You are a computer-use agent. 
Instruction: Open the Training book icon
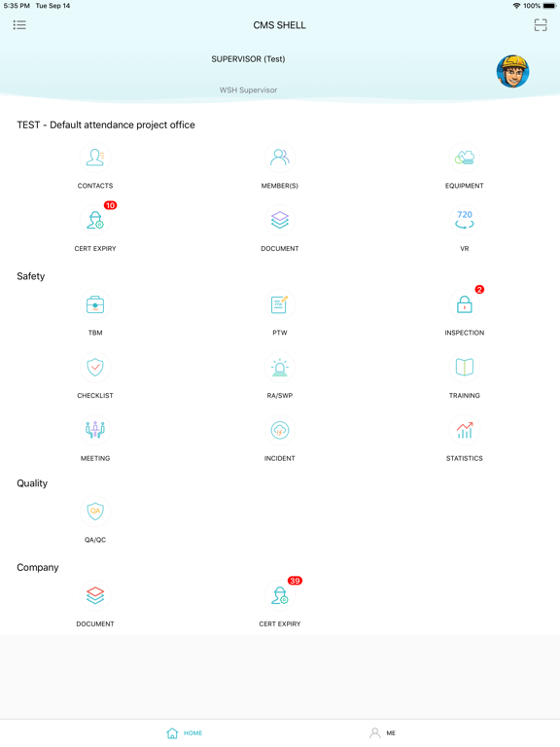click(x=465, y=368)
